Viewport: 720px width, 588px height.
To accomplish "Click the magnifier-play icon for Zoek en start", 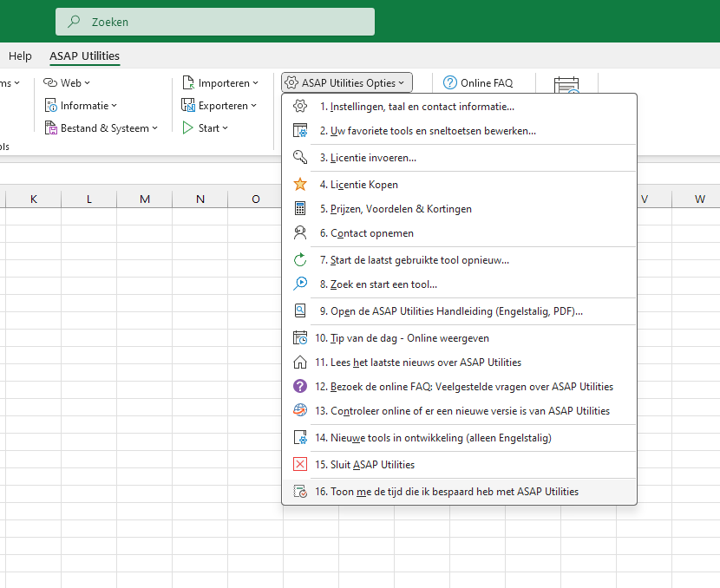I will (300, 284).
